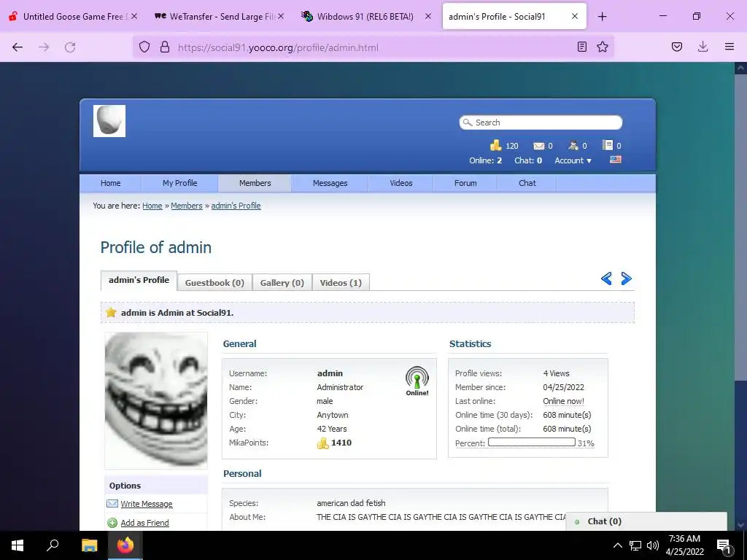
Task: Open File Explorer from the taskbar
Action: pos(89,545)
